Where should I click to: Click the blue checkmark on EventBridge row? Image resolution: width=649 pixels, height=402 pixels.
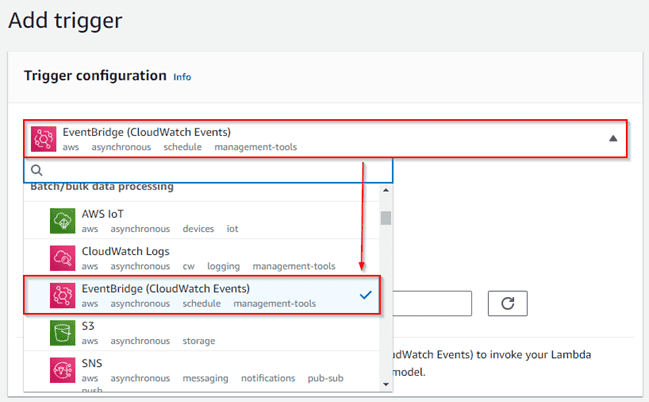[365, 295]
